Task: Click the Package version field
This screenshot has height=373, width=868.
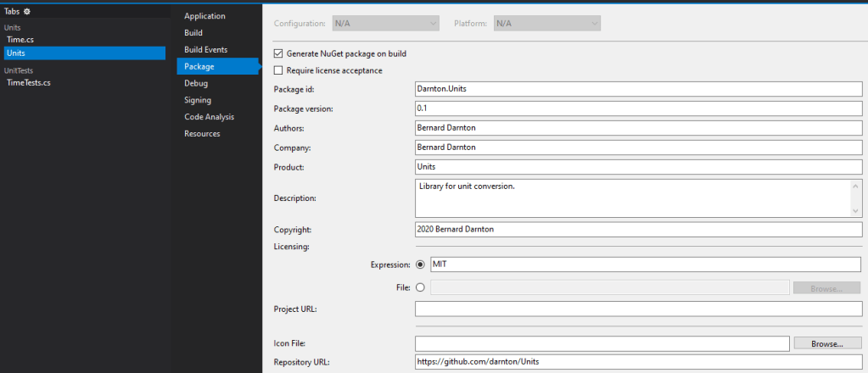Action: point(638,109)
